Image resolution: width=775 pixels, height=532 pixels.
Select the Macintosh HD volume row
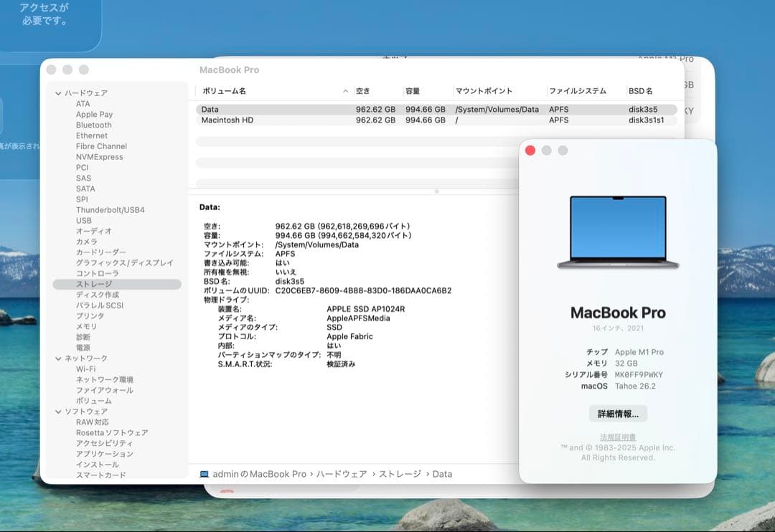[x=287, y=120]
